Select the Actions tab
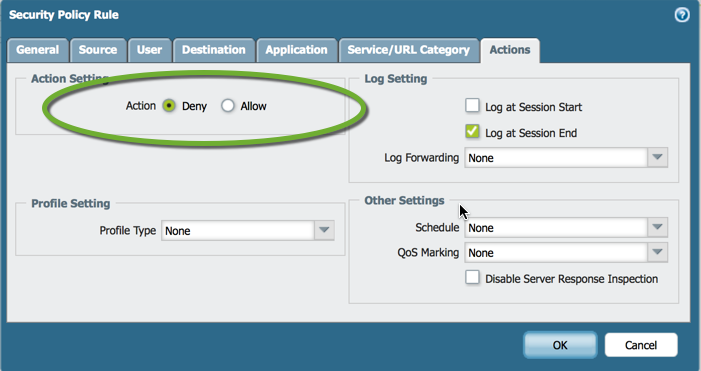 coord(510,50)
